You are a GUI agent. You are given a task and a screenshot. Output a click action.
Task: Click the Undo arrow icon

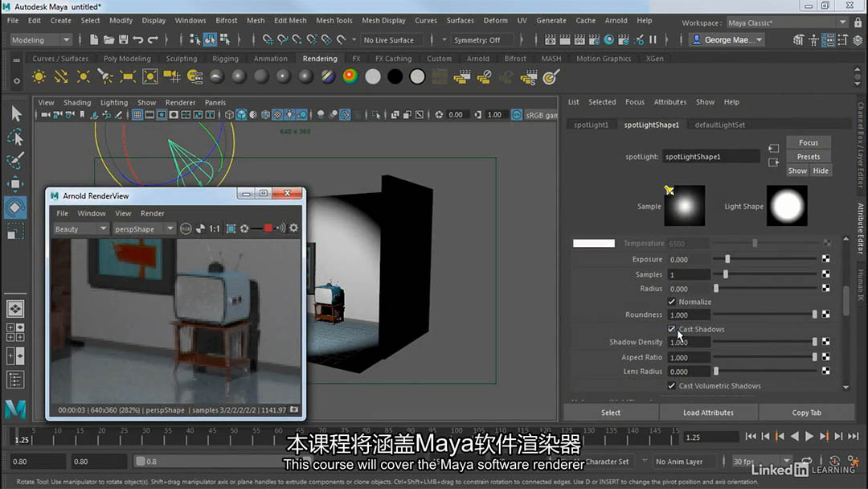(x=138, y=40)
